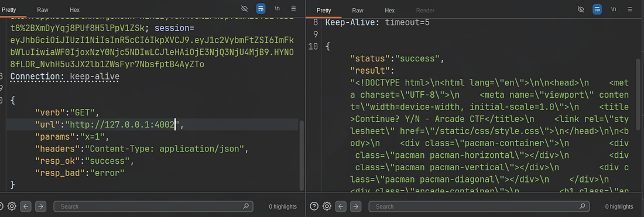This screenshot has height=217, width=644.
Task: Open hamburger options menu in request pane
Action: [294, 9]
